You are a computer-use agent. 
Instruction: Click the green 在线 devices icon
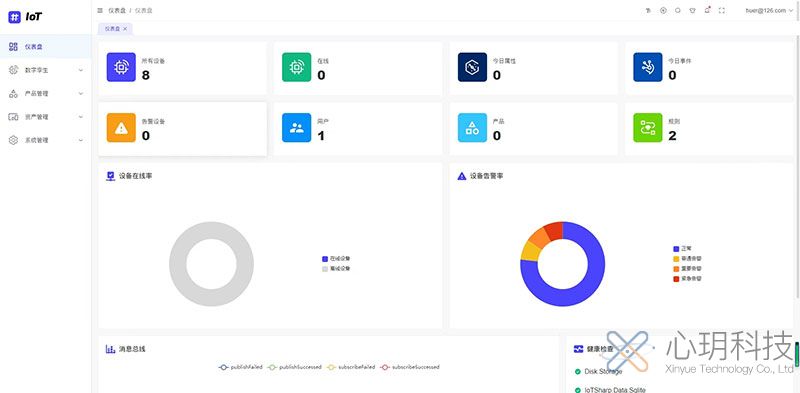click(x=296, y=67)
